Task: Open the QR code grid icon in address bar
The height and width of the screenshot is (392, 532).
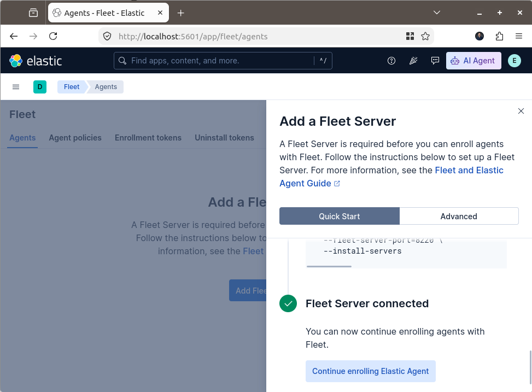Action: [410, 36]
